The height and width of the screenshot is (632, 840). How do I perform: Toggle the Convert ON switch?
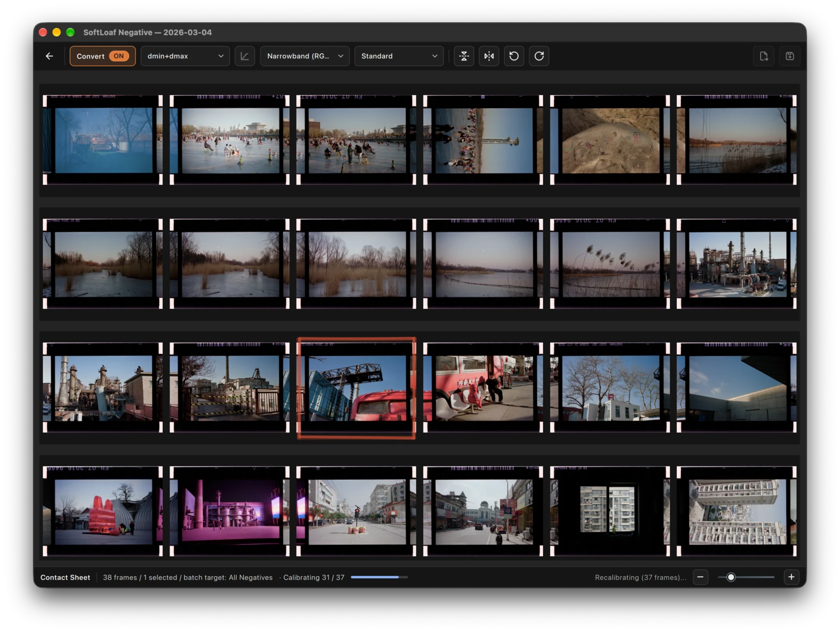(x=102, y=56)
